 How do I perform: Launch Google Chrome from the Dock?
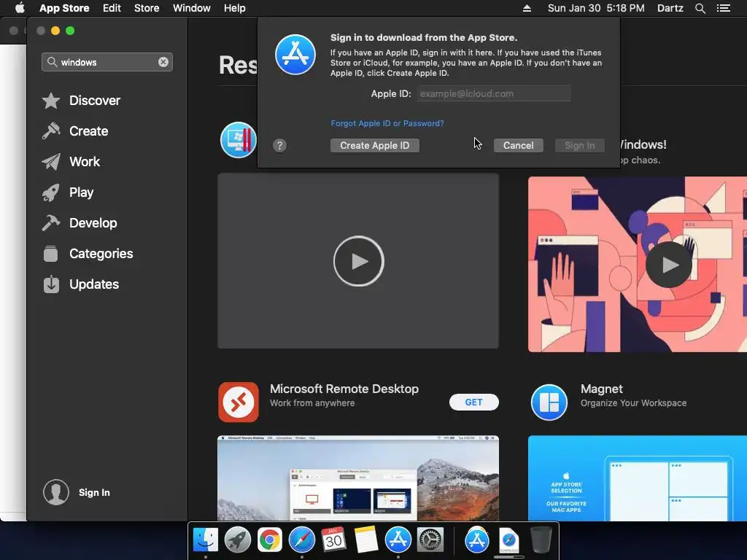point(270,540)
